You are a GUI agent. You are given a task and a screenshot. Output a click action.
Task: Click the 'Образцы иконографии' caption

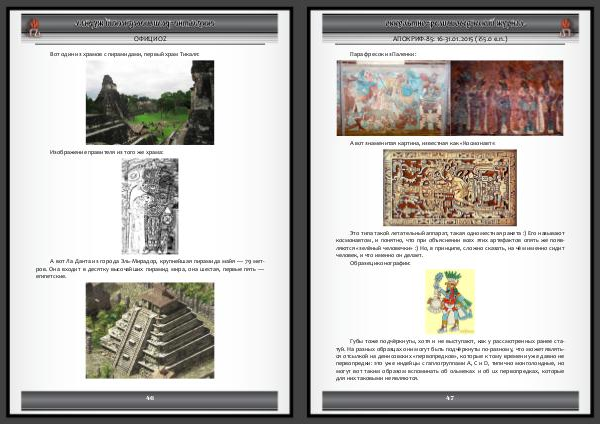[375, 263]
